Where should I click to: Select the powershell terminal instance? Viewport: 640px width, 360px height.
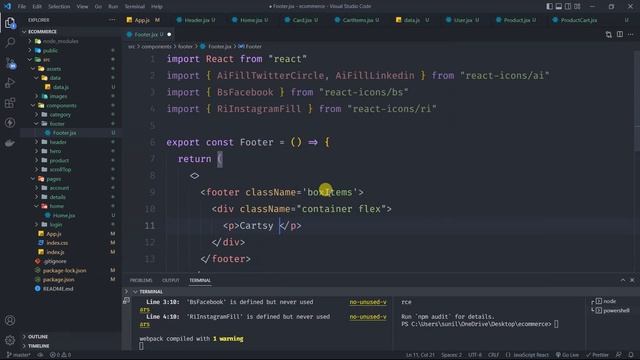point(611,310)
